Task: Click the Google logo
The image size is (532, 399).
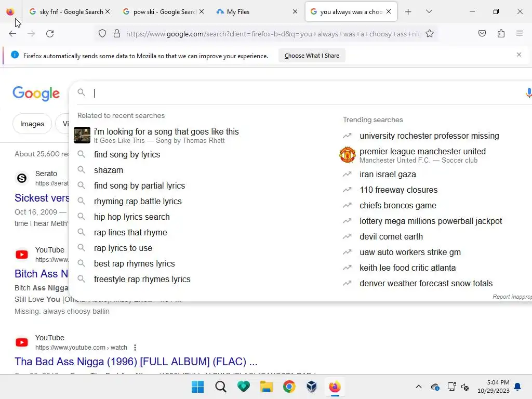Action: tap(36, 94)
